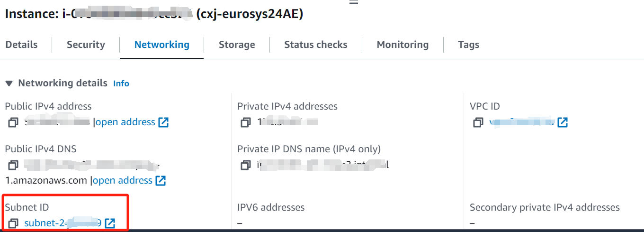This screenshot has height=232, width=644.
Task: Open external link icon next to VPC ID
Action: tap(563, 122)
